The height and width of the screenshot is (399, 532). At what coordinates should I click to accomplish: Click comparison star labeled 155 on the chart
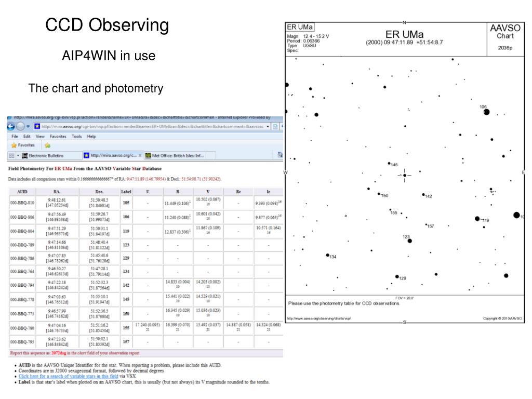390,210
